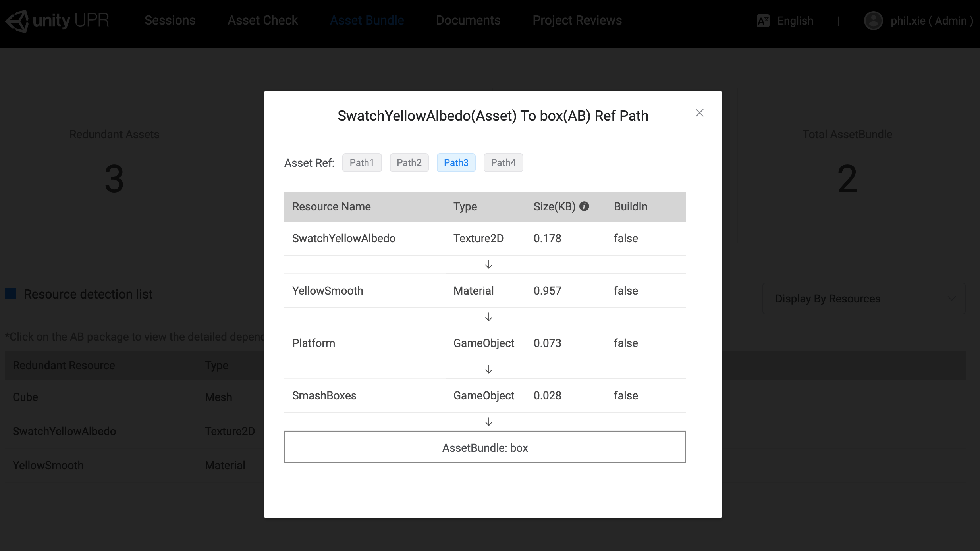This screenshot has width=980, height=551.
Task: Go to Sessions menu
Action: pyautogui.click(x=170, y=21)
